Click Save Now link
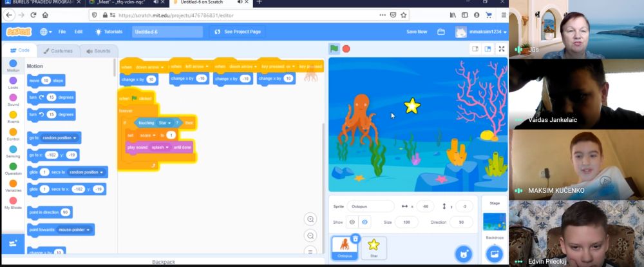Viewport: 644px width, 267px height. (417, 32)
